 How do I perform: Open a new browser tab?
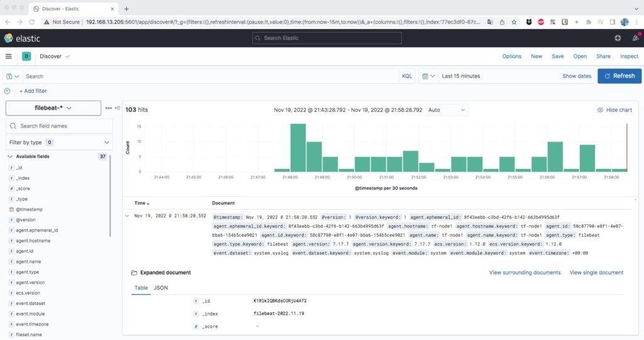point(126,9)
